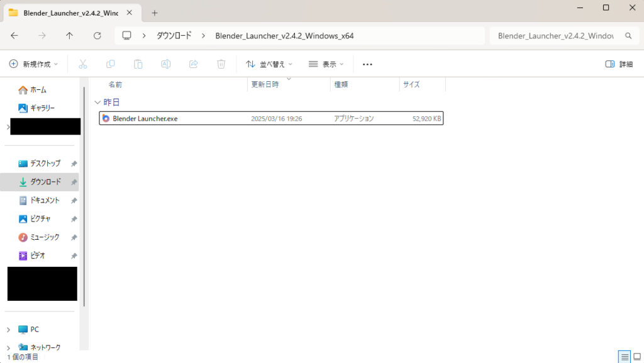This screenshot has height=363, width=644.
Task: Open ピクチャ in the sidebar
Action: [x=35, y=219]
